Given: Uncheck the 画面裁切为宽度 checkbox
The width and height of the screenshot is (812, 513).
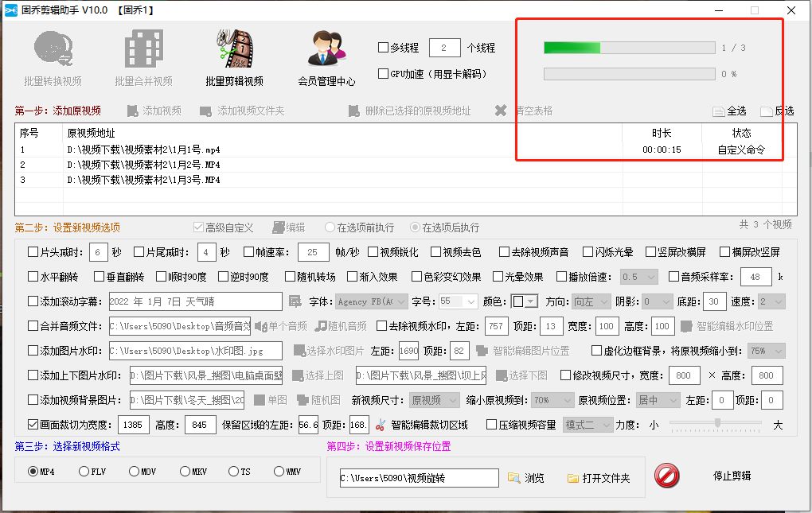Looking at the screenshot, I should [x=33, y=425].
